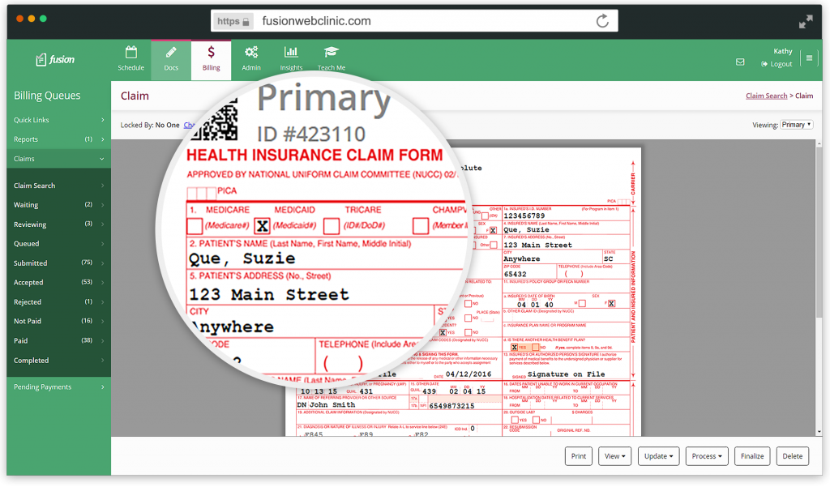This screenshot has width=830, height=504.
Task: Click the patient name Que, Suzie
Action: [242, 258]
